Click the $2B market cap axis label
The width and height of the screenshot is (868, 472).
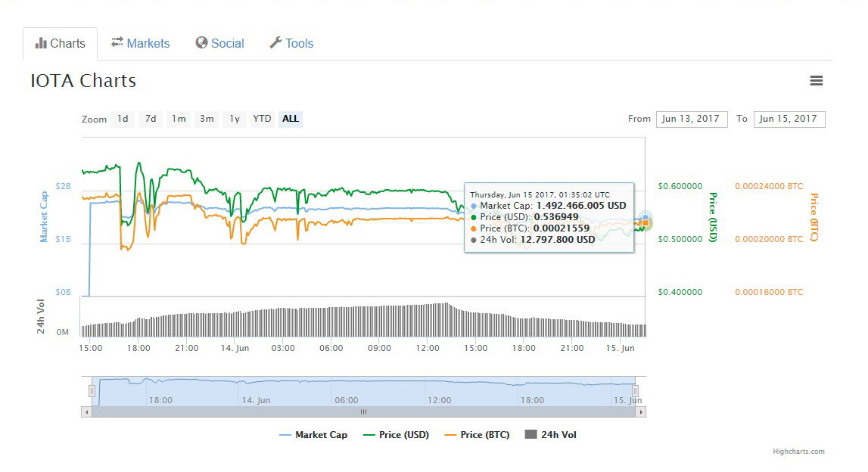63,187
